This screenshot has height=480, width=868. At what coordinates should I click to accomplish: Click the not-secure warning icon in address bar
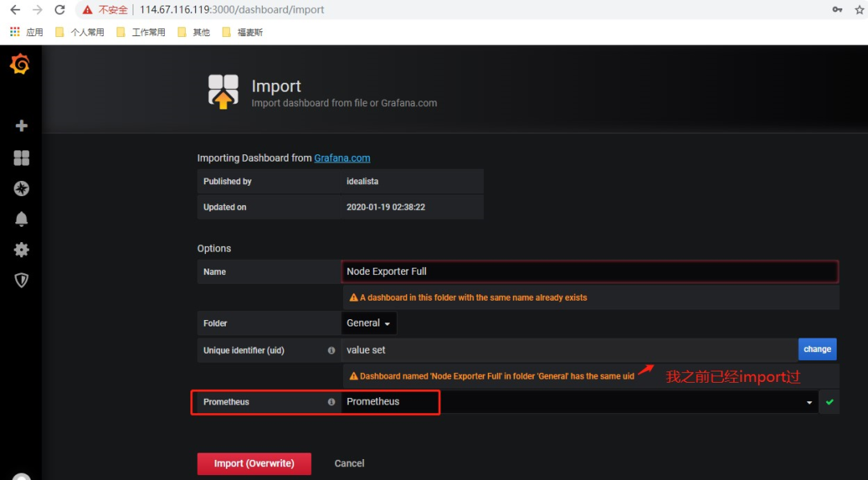(x=88, y=10)
